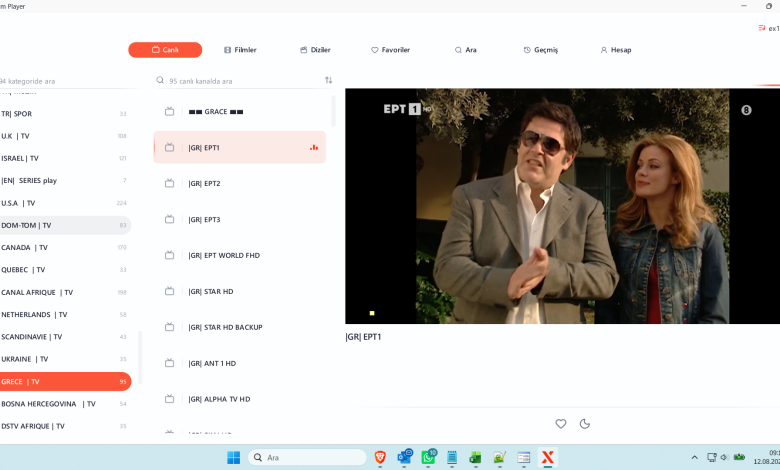The image size is (780, 470).
Task: Open the Hesap account tab
Action: [616, 50]
